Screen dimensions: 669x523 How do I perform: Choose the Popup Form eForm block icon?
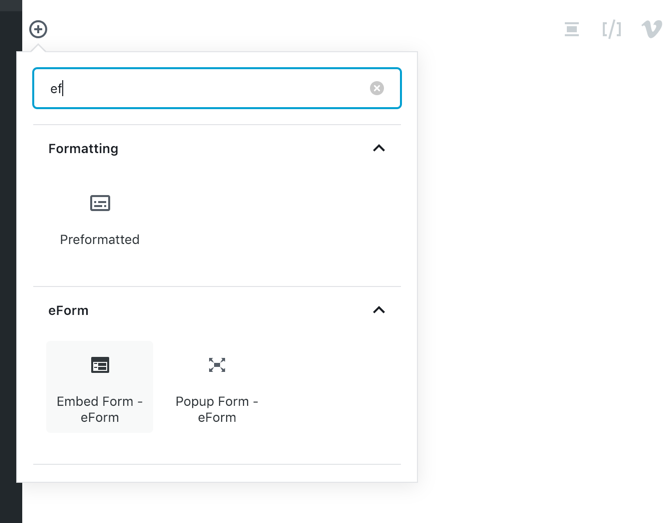pyautogui.click(x=217, y=365)
